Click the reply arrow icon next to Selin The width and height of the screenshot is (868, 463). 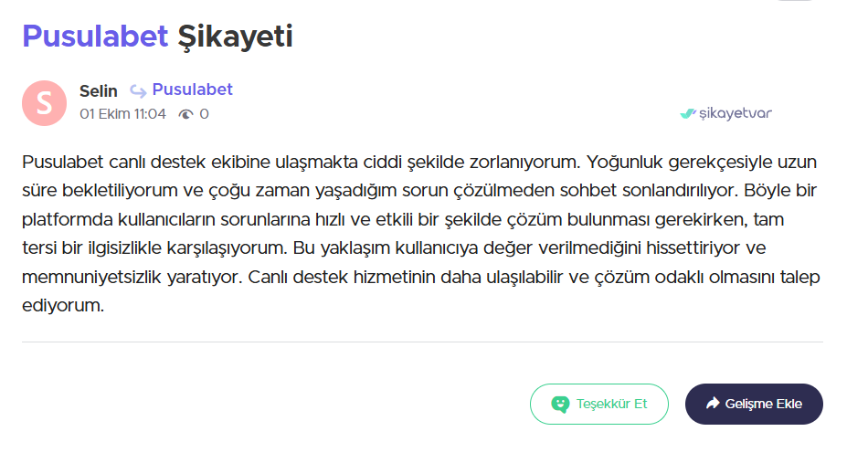click(138, 90)
